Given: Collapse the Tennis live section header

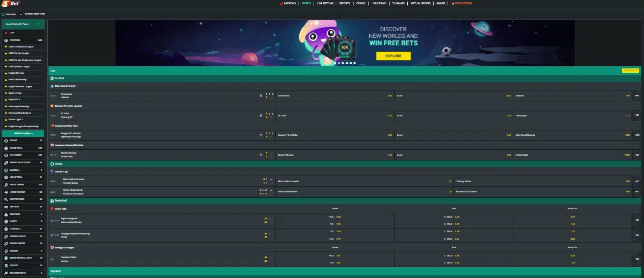Looking at the screenshot, I should point(344,164).
